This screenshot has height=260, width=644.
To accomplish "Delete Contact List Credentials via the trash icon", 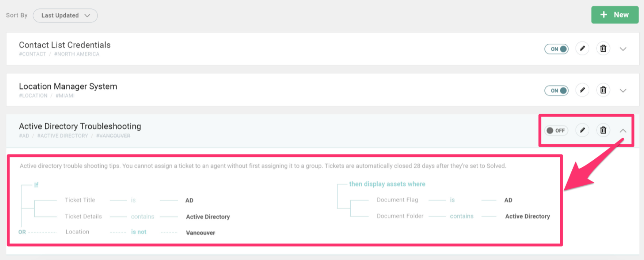I will [603, 49].
